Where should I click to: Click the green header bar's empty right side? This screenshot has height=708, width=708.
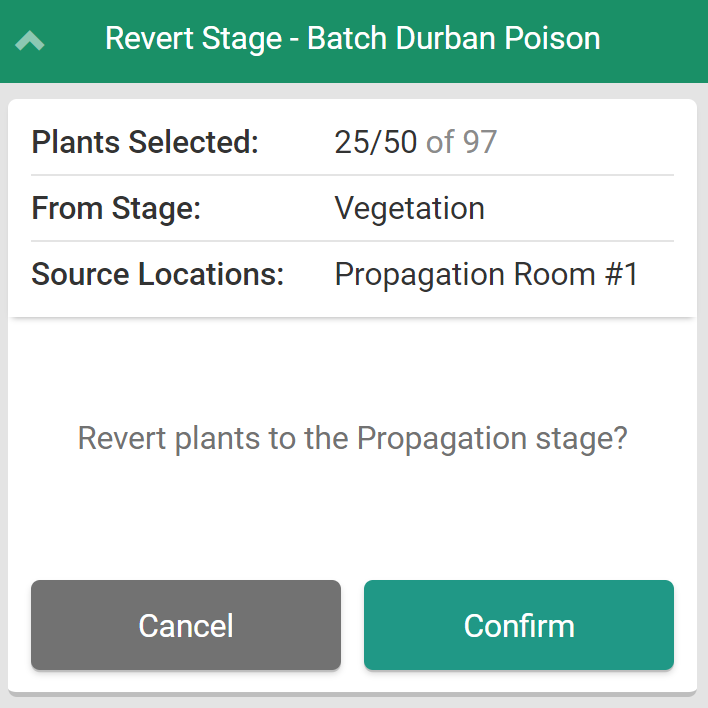pos(655,40)
